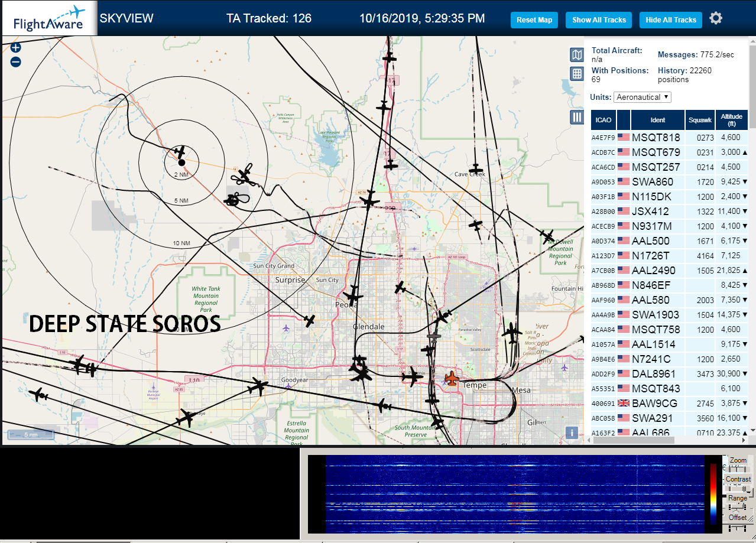Select the MSQT818 aircraft row
This screenshot has height=543, width=756.
click(669, 137)
